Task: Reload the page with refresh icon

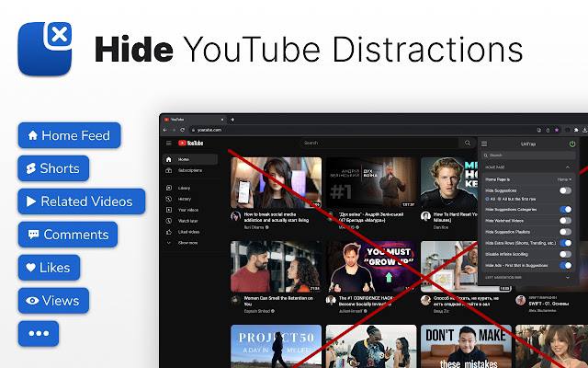Action: click(x=183, y=130)
